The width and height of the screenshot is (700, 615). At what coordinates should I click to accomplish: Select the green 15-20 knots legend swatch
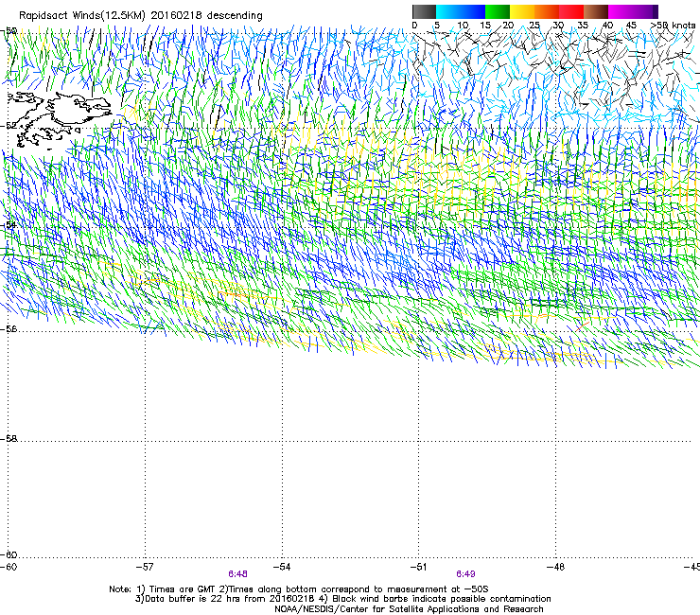[498, 11]
